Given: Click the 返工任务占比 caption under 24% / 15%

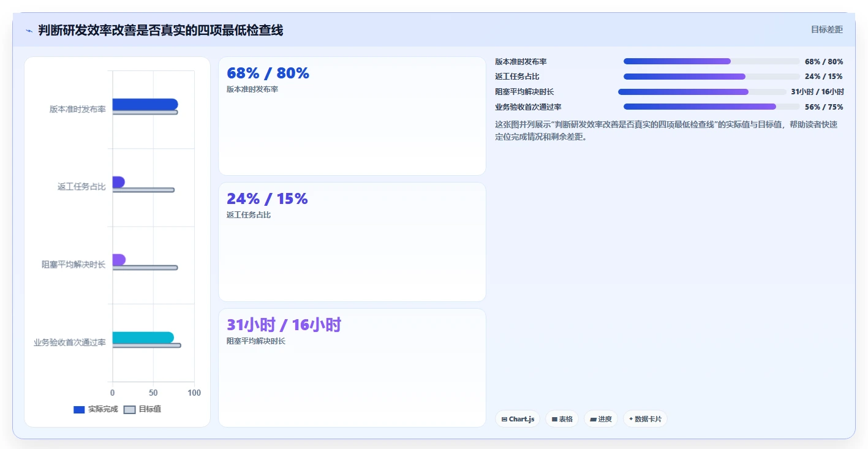Looking at the screenshot, I should pos(249,215).
